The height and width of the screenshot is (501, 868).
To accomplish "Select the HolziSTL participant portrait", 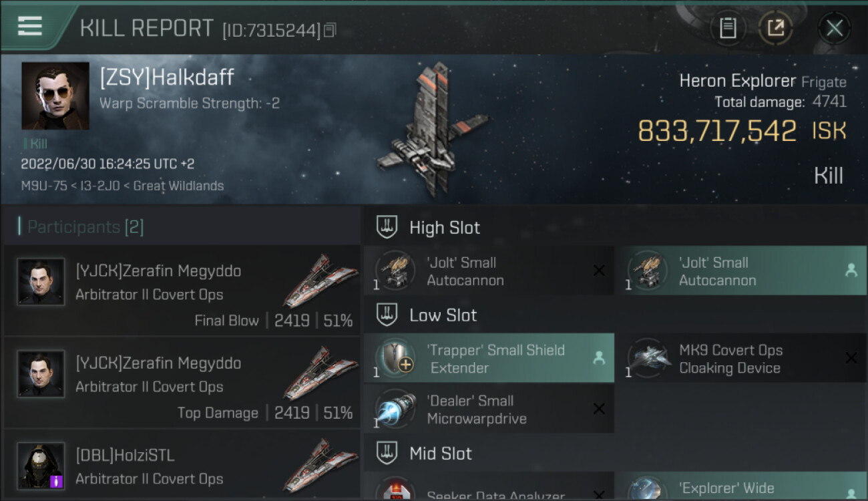I will [x=41, y=466].
